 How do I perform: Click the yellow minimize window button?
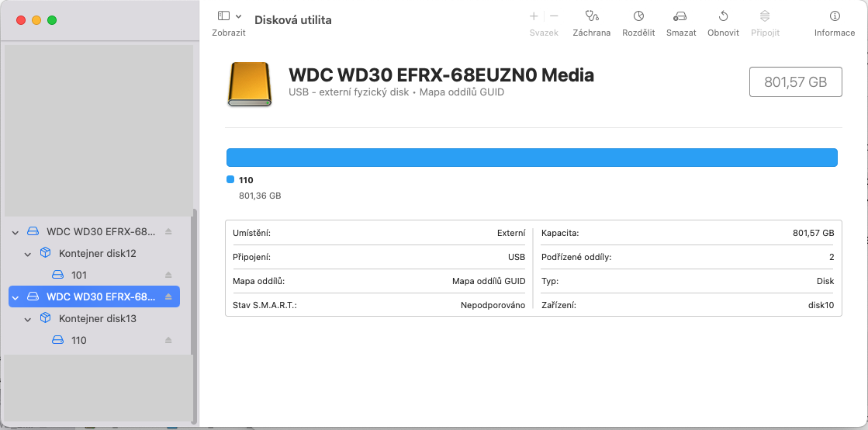(x=36, y=20)
